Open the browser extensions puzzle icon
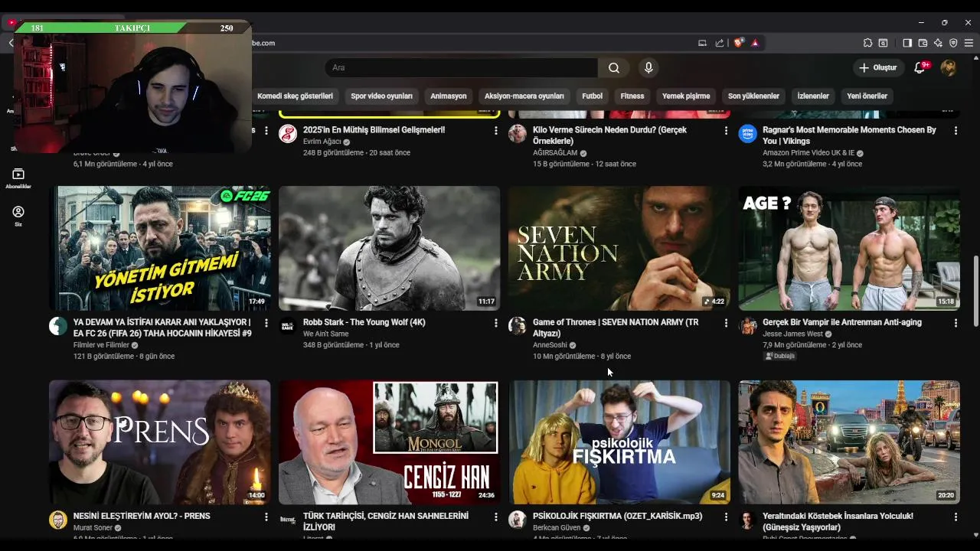 (867, 43)
